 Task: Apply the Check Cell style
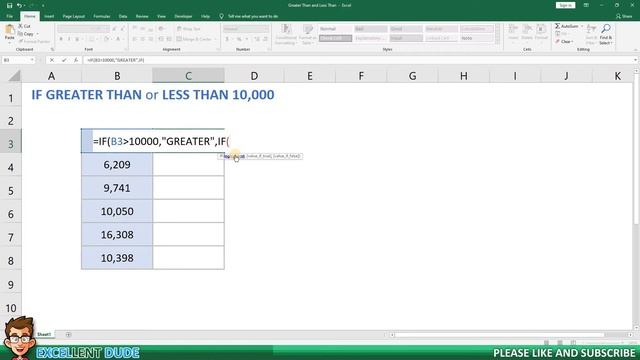(x=335, y=38)
